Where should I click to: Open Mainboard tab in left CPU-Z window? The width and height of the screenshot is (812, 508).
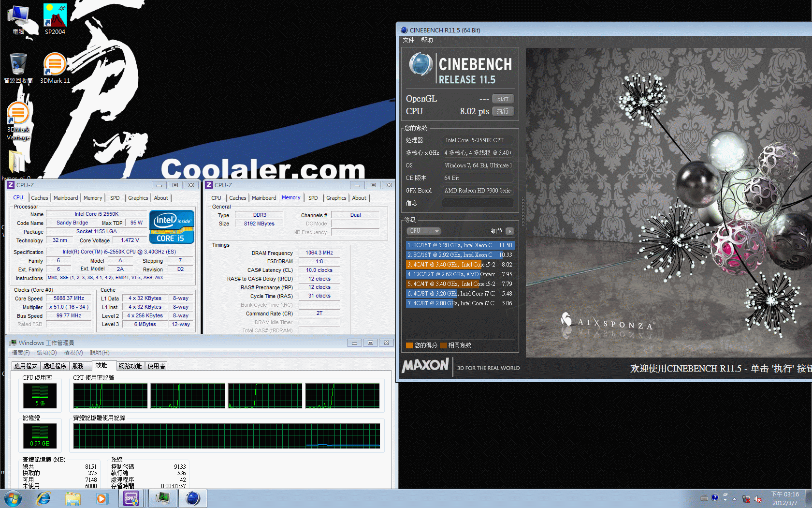[66, 198]
